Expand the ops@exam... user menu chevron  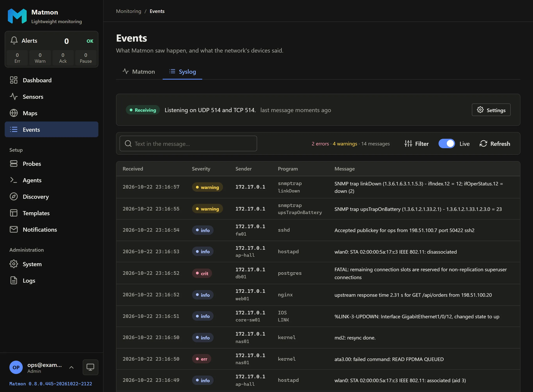[x=71, y=367]
